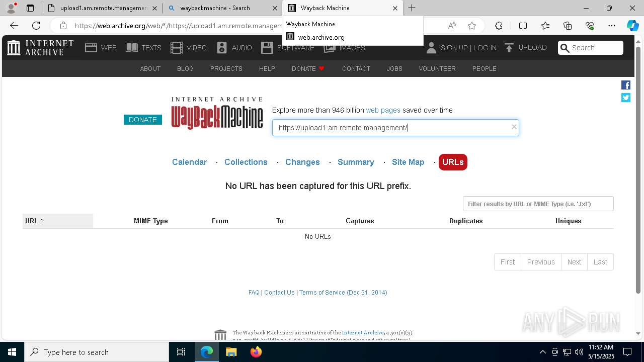Switch to the Calendar view
The height and width of the screenshot is (362, 644).
[189, 162]
